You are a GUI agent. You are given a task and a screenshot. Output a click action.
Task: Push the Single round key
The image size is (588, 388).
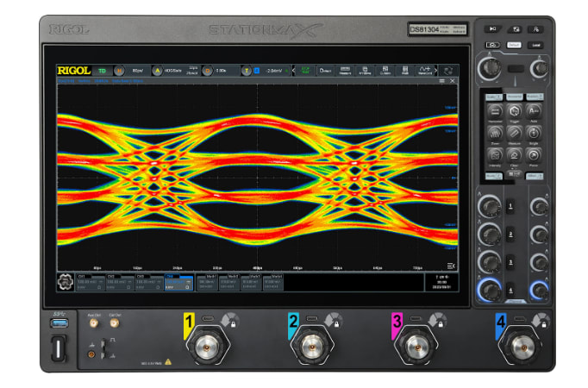click(533, 133)
